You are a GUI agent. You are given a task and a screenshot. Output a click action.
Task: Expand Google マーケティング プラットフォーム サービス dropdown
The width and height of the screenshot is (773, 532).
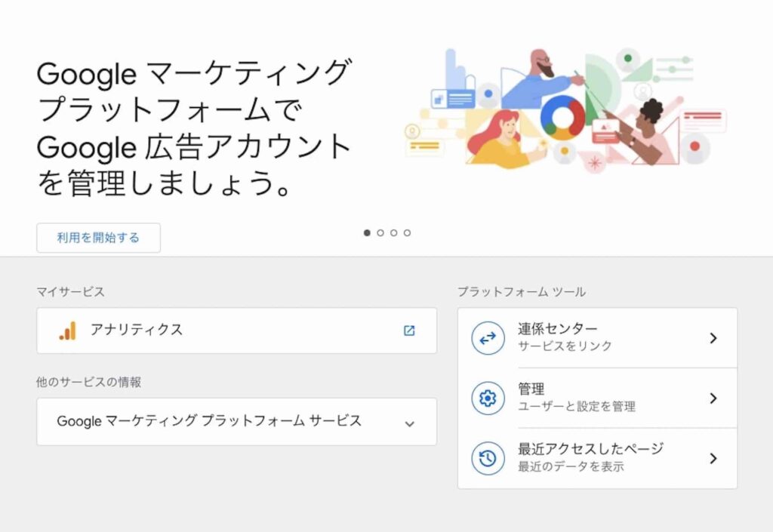236,422
